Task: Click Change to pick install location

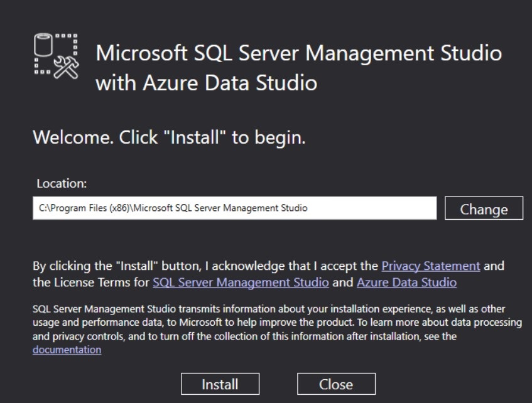Action: [484, 208]
